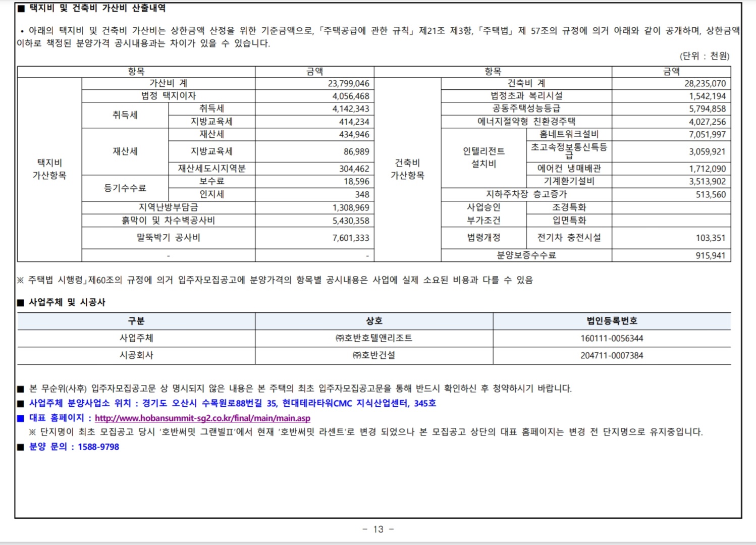Select the 택지비 및 건축비 가산비 산출내역 heading
Screen dimensions: 756x545
click(x=97, y=8)
